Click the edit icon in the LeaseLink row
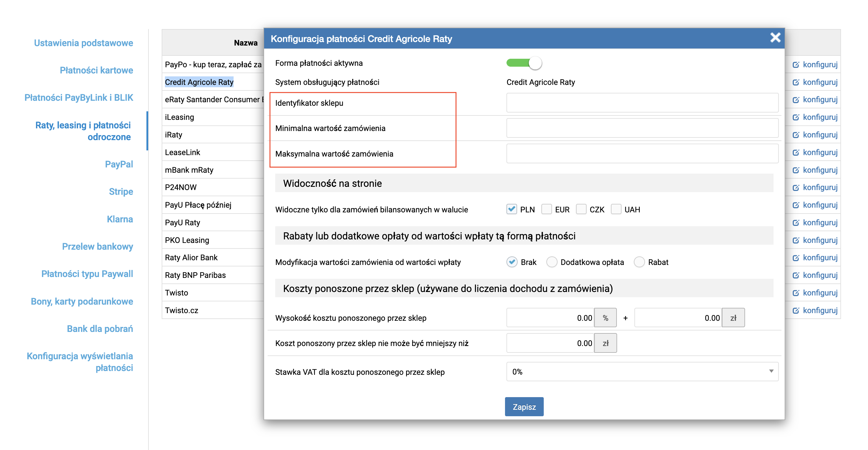The image size is (868, 450). pos(796,152)
